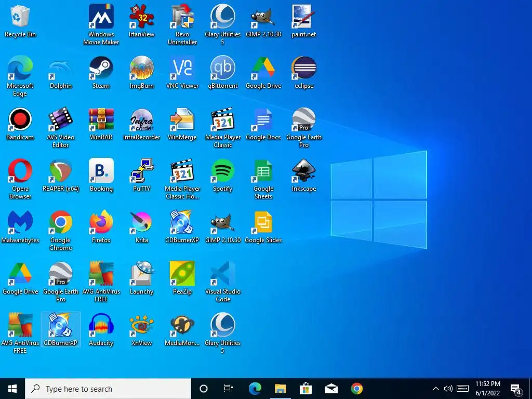Click the PeaZip icon

pyautogui.click(x=182, y=278)
